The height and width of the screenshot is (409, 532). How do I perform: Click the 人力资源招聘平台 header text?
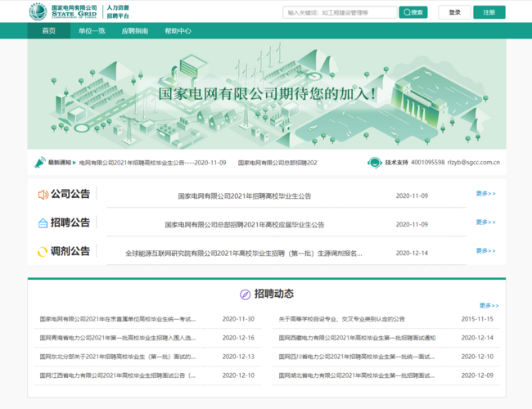[118, 12]
